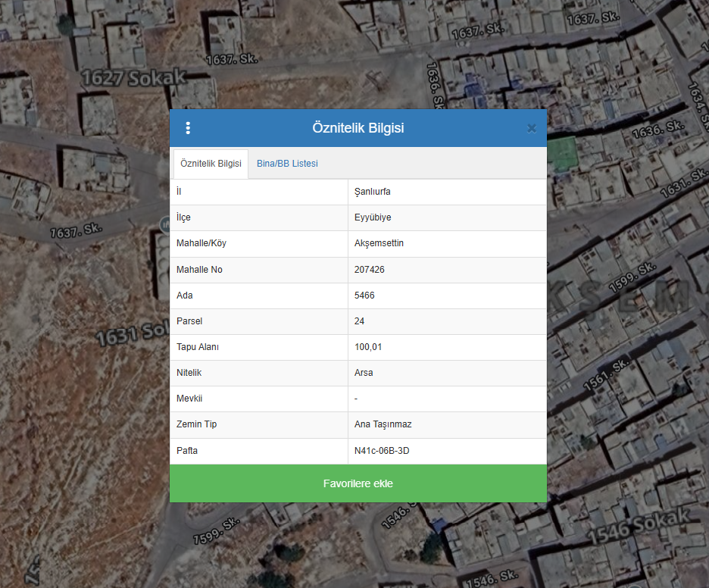Click the Ada value 5466
Screen dimensions: 709x588
(364, 296)
